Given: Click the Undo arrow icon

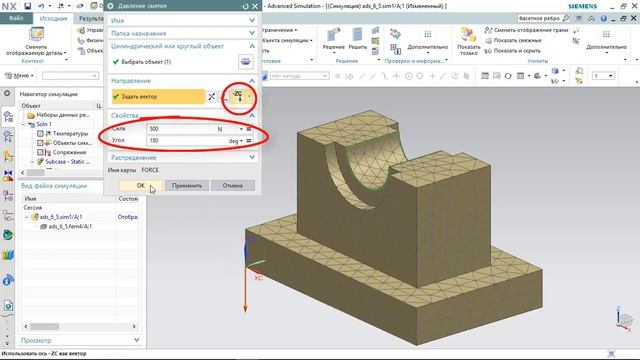Looking at the screenshot, I should coord(41,6).
